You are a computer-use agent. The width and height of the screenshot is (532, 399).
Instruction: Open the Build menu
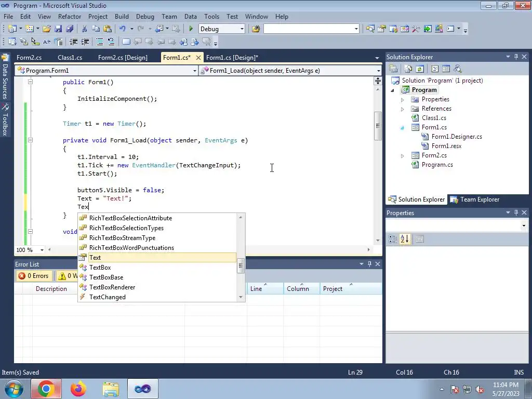click(122, 16)
